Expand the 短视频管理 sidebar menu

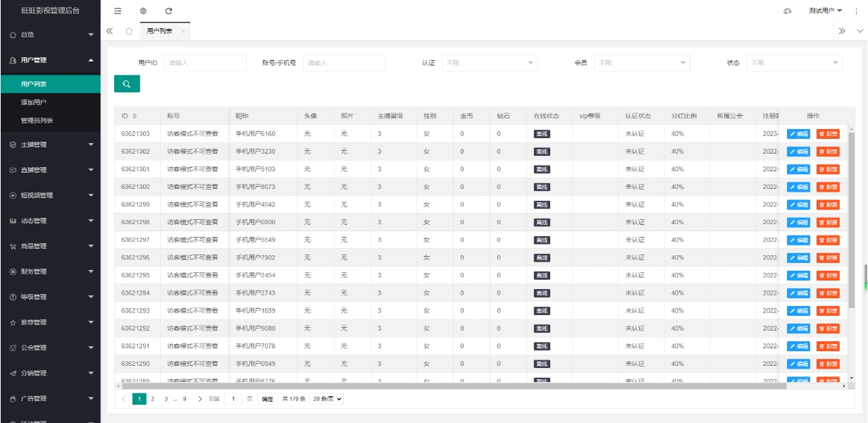click(50, 195)
